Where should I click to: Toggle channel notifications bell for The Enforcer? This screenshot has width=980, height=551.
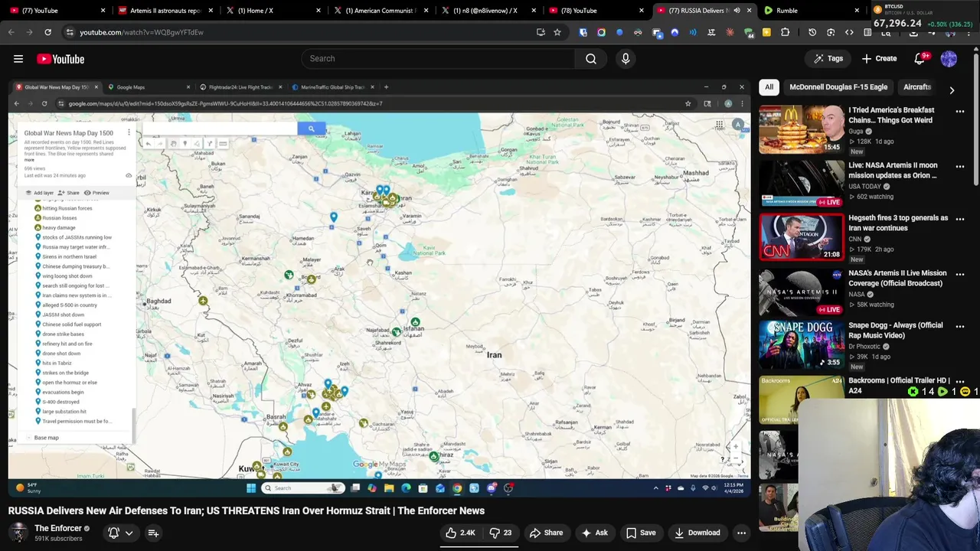click(113, 533)
